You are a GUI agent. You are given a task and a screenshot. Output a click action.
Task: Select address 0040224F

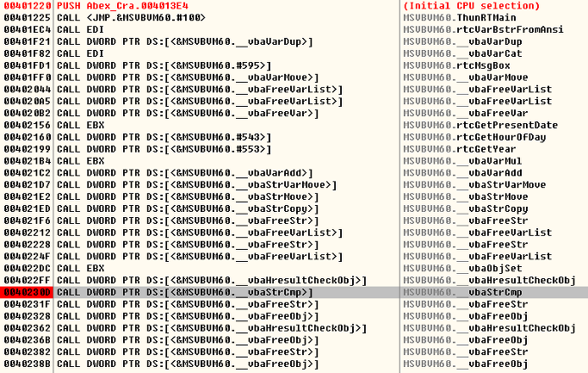coord(28,257)
